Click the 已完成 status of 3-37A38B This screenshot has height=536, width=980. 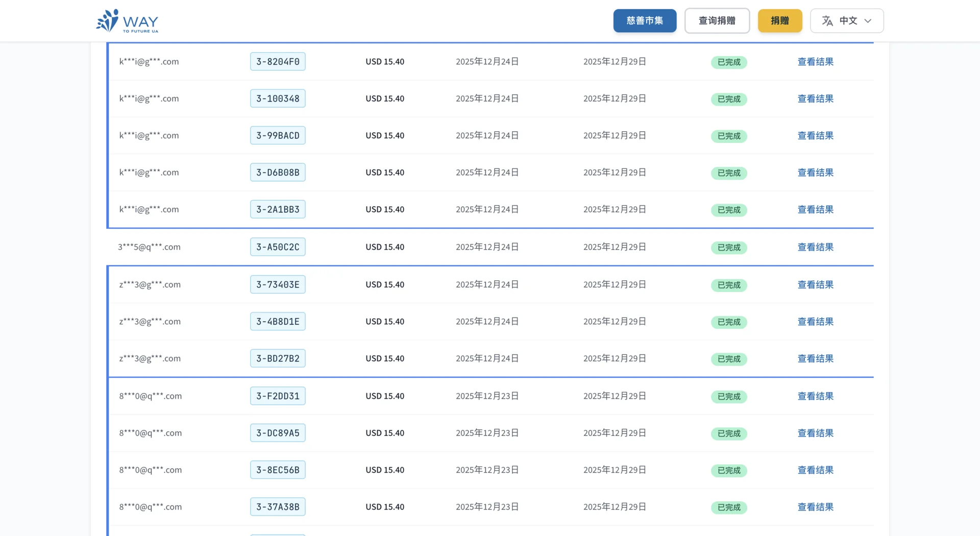tap(729, 507)
